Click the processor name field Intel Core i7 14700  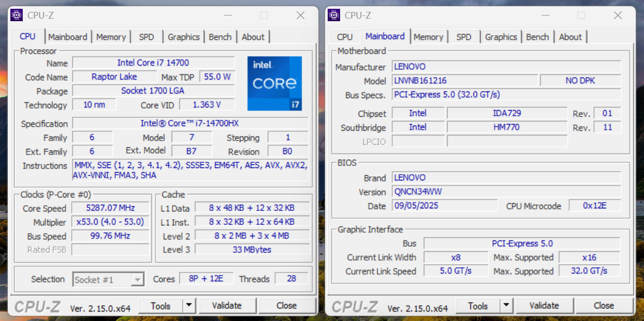[153, 63]
